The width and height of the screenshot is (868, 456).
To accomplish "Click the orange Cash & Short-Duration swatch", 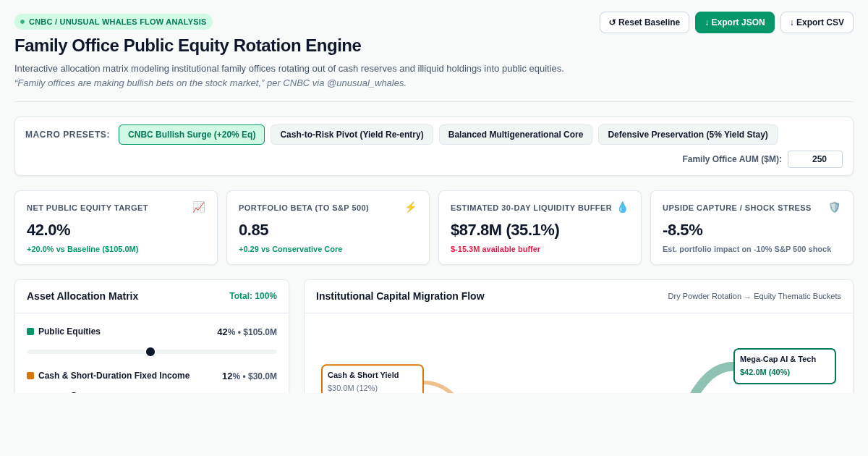I will 30,376.
